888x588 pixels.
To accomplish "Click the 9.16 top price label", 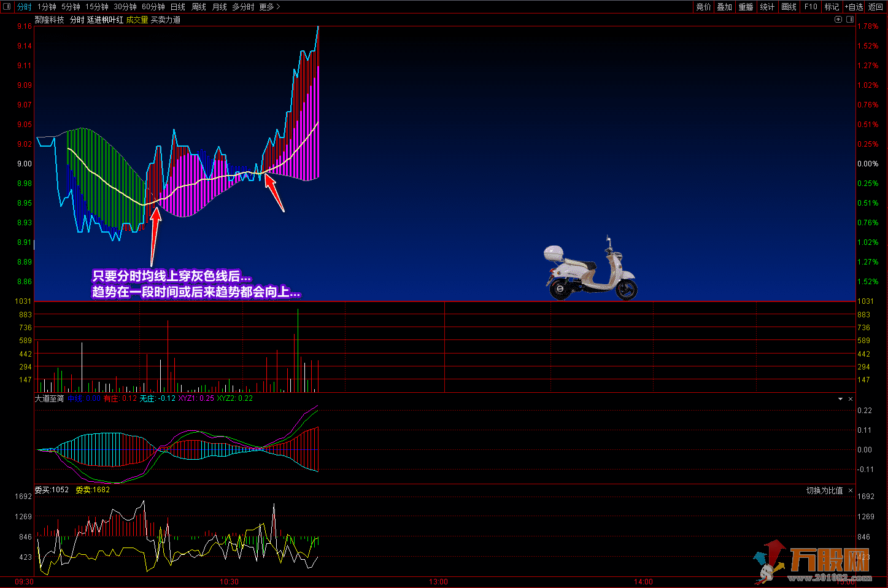I will (25, 26).
